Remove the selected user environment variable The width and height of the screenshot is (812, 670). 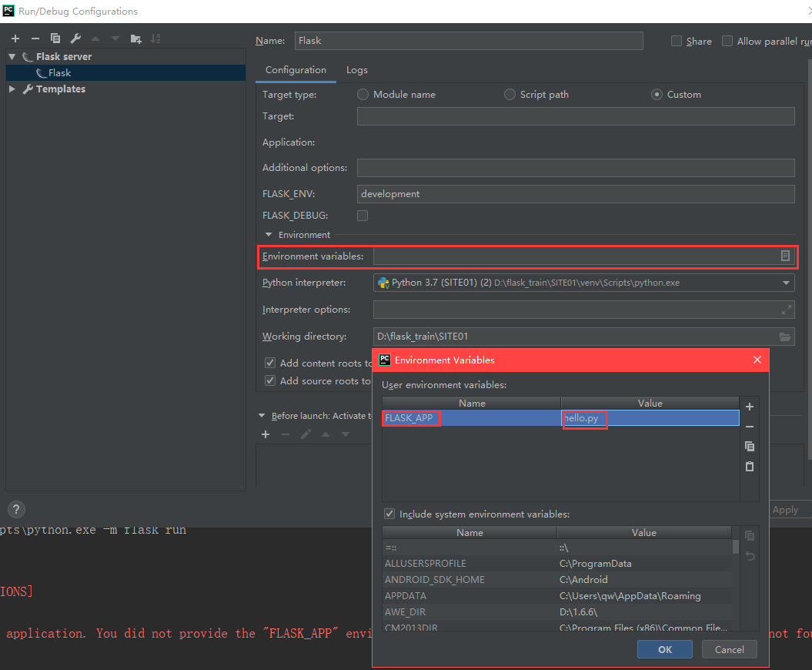point(750,427)
